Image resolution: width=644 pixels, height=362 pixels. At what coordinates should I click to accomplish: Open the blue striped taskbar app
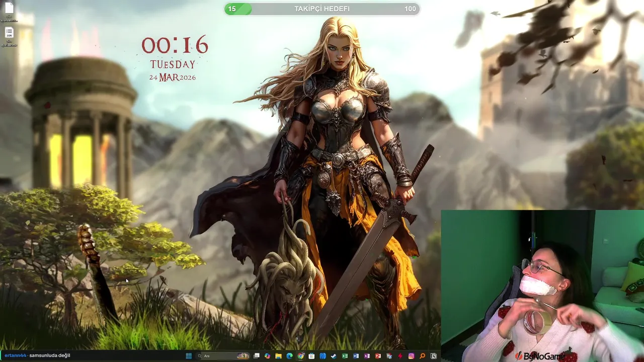click(323, 356)
